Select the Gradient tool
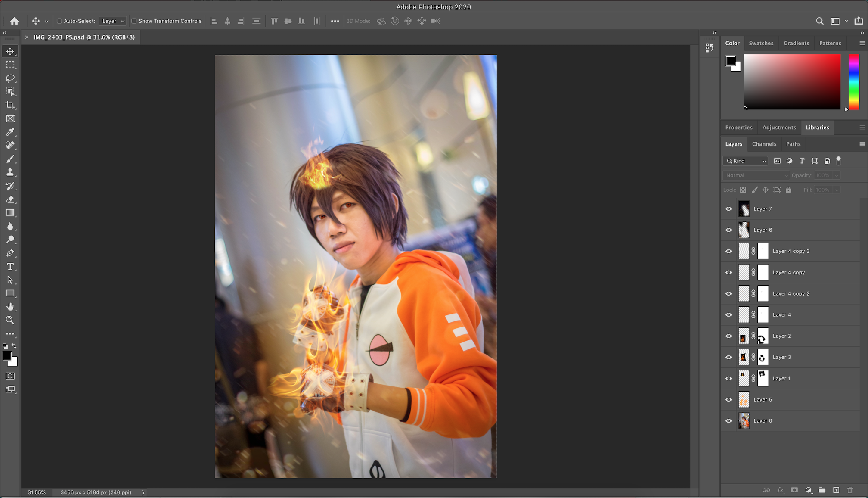This screenshot has height=498, width=868. 10,213
